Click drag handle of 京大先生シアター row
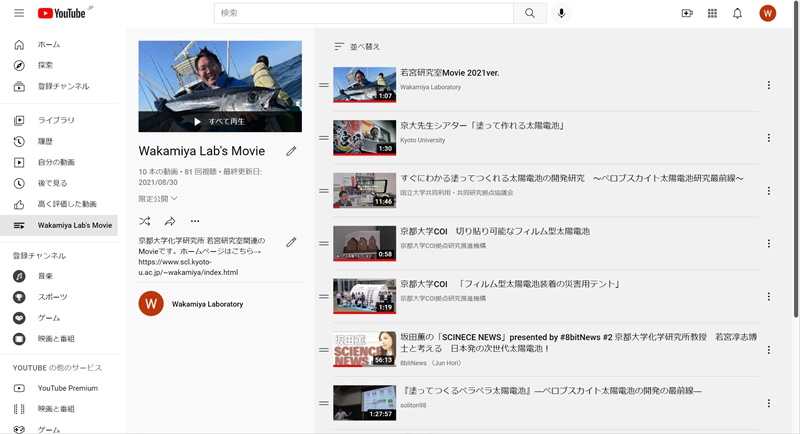The height and width of the screenshot is (434, 800). 323,138
